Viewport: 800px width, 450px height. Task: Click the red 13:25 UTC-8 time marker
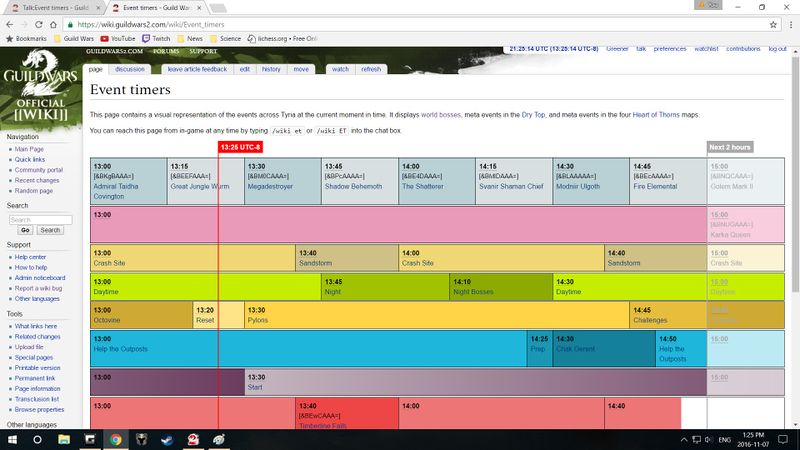coord(240,147)
